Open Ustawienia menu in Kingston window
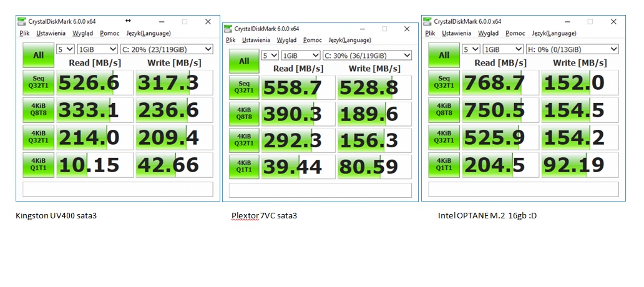644x287 pixels. coord(51,33)
